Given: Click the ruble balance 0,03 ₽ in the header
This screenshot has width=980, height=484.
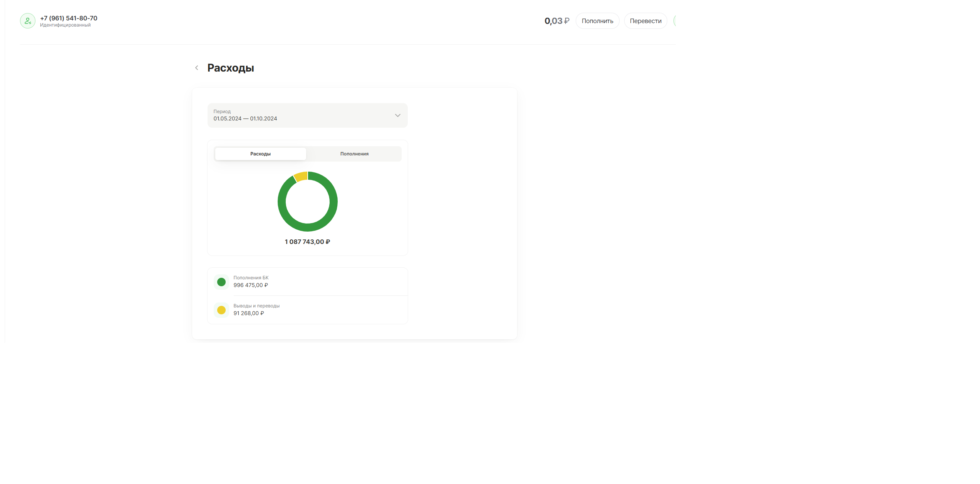Looking at the screenshot, I should pos(556,21).
